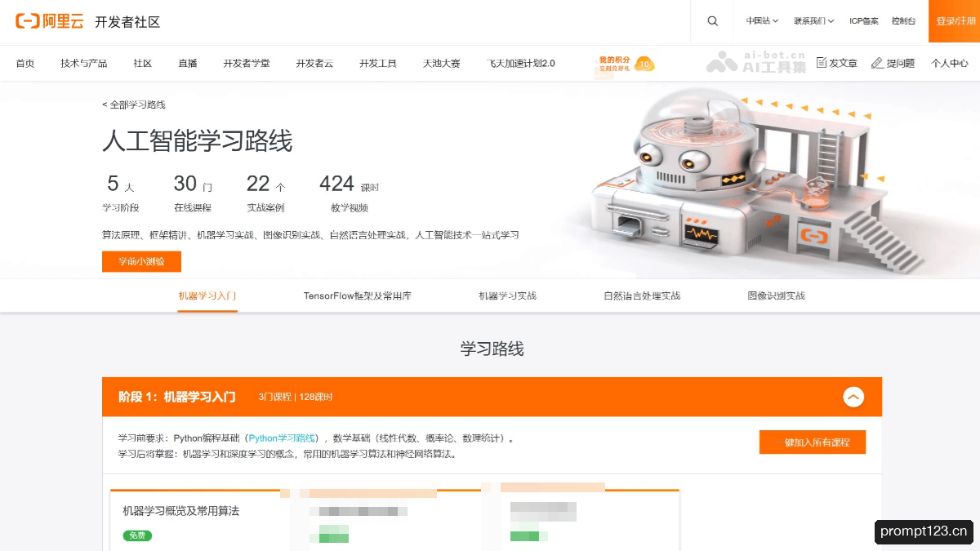This screenshot has height=551, width=980.
Task: Click the 22 个 实战案例 count
Action: click(x=266, y=193)
